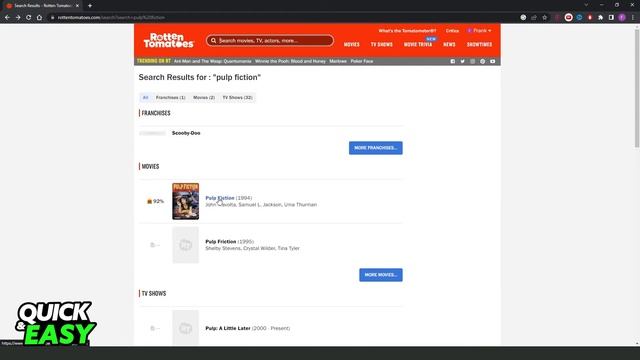Screen dimensions: 640x360
Task: Open the MOVIES navigation menu
Action: click(x=351, y=44)
